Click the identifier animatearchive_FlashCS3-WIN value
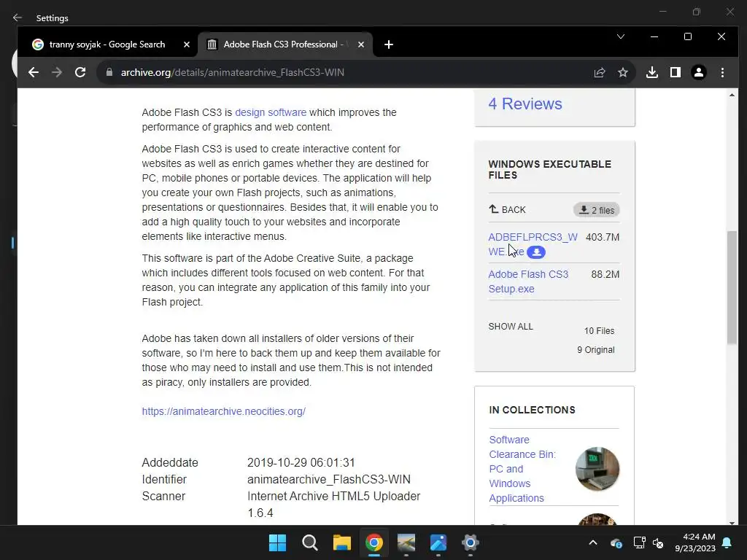 tap(329, 479)
